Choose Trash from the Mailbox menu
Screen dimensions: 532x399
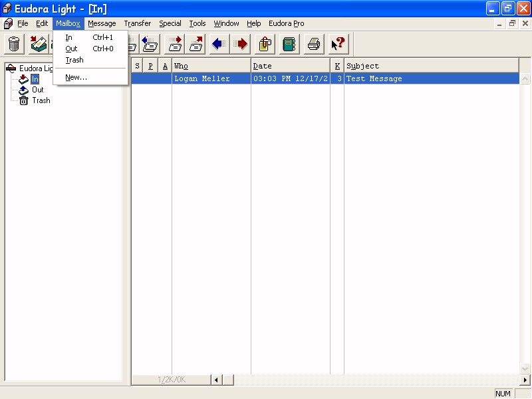pos(90,60)
